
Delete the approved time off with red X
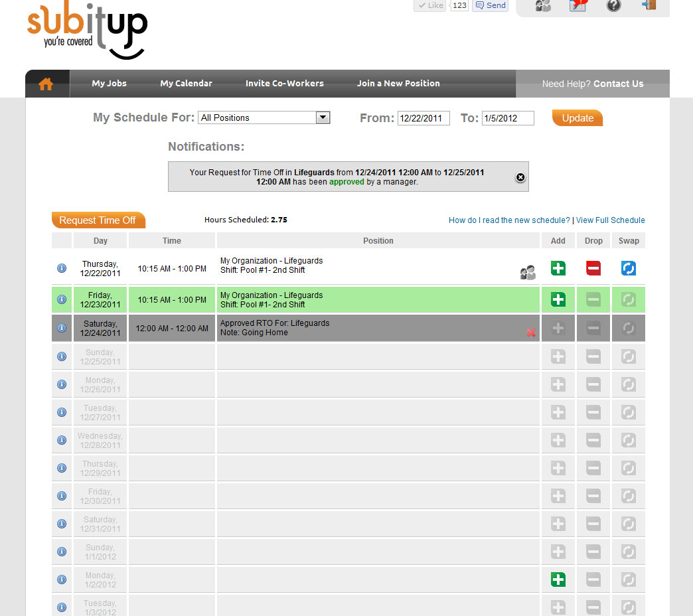pyautogui.click(x=531, y=333)
